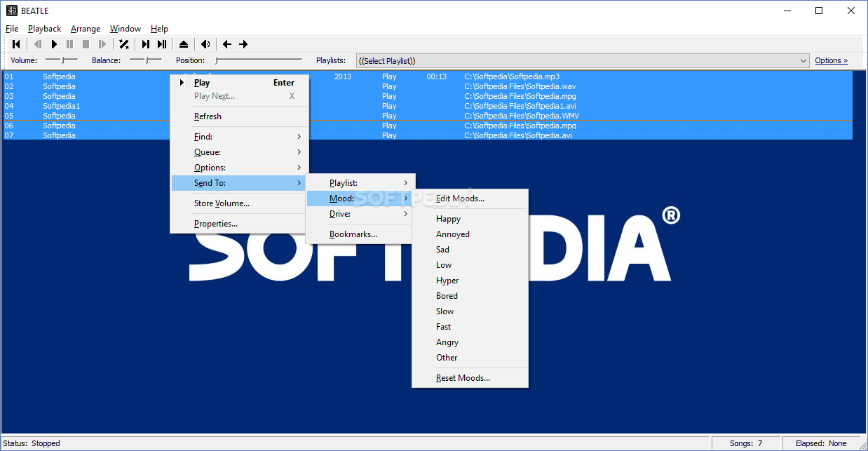Choose Play in the context menu
This screenshot has width=868, height=451.
point(239,83)
